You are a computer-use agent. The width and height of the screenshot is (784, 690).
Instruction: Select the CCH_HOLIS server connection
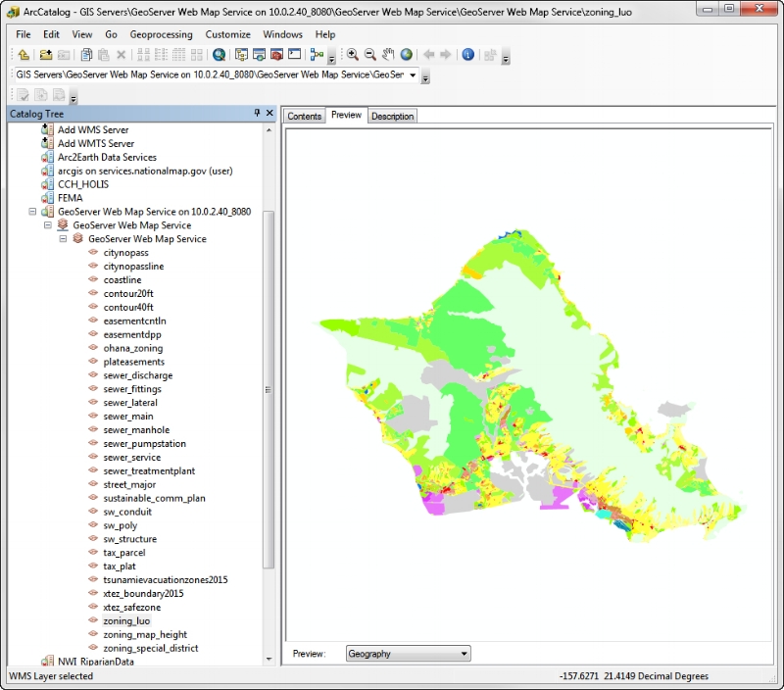point(83,184)
